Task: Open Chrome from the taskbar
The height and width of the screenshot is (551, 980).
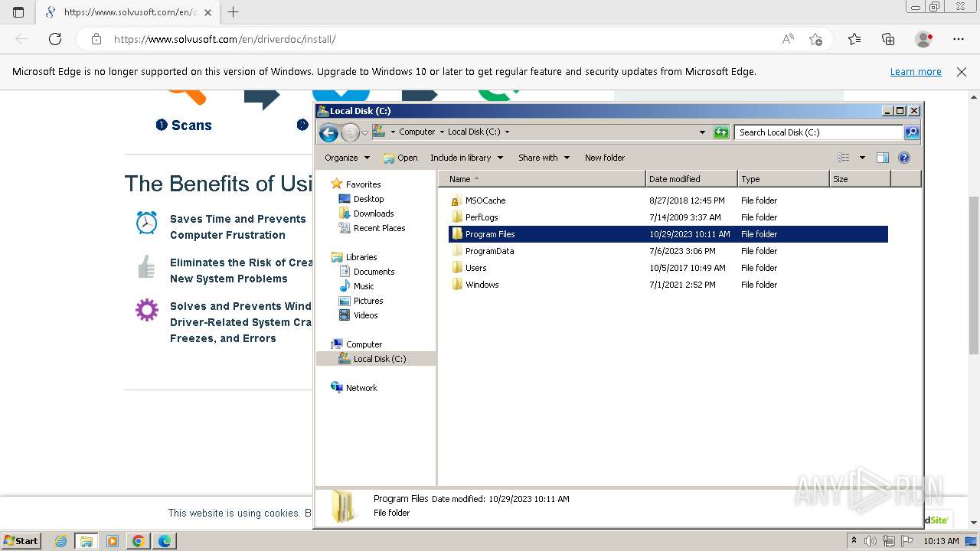Action: click(139, 541)
